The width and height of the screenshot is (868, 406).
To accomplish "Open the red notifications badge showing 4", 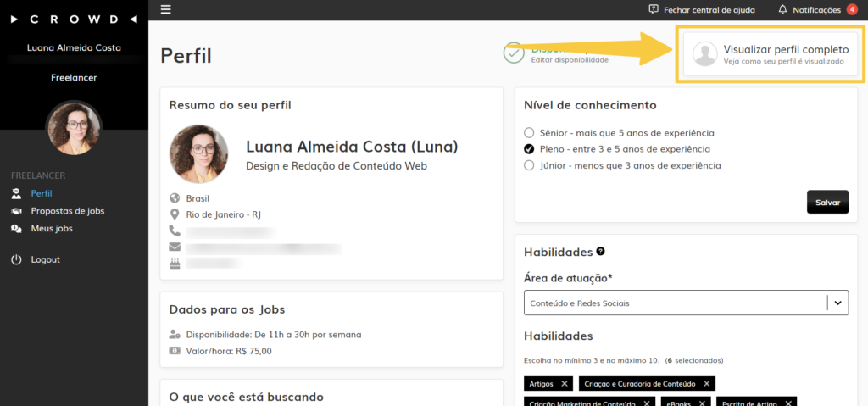I will click(x=852, y=9).
